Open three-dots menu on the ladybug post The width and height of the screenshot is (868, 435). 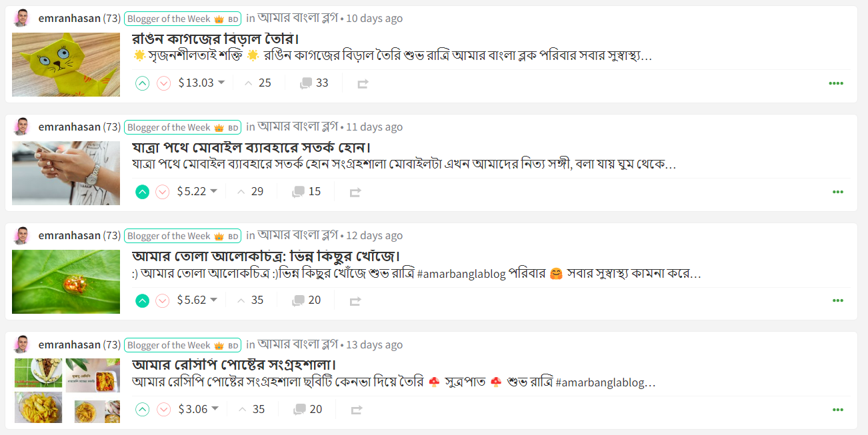coord(837,300)
